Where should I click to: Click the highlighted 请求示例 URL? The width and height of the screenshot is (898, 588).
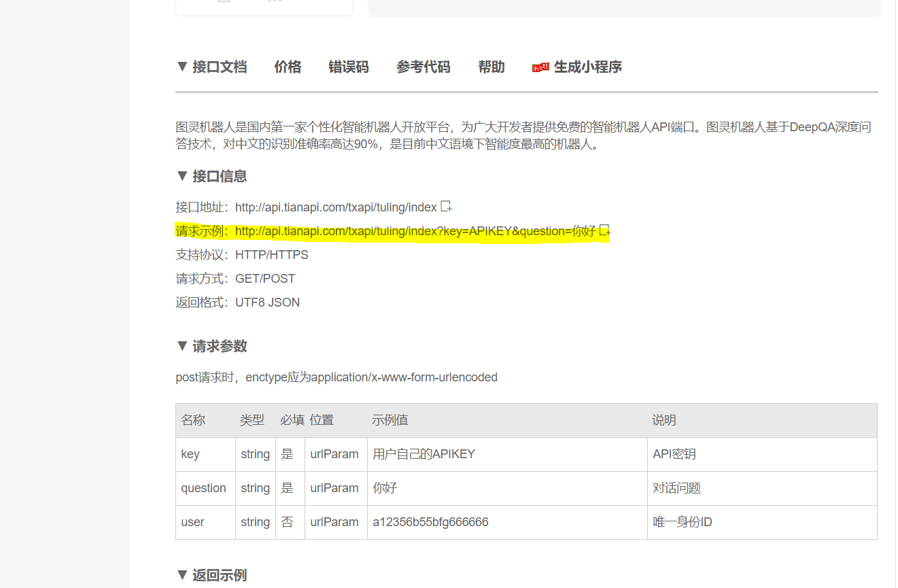[x=415, y=232]
